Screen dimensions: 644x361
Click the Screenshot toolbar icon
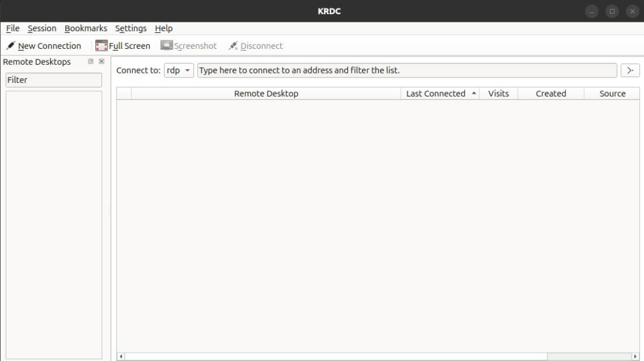pos(166,45)
